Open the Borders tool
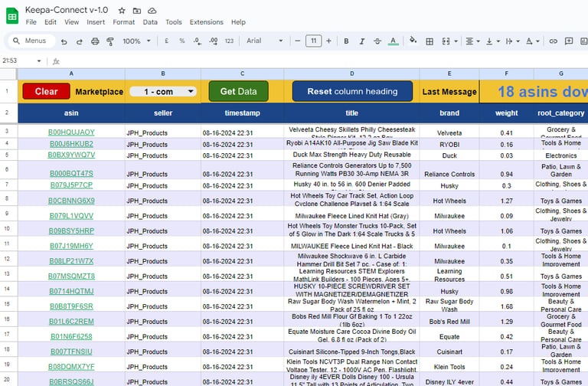Screen dimensions: 588x386 pyautogui.click(x=430, y=41)
